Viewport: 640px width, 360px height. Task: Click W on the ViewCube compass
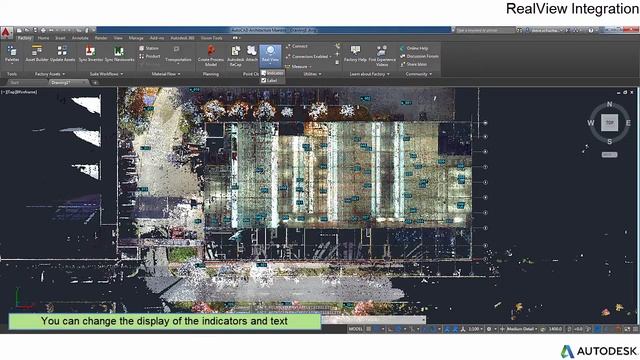pyautogui.click(x=591, y=123)
